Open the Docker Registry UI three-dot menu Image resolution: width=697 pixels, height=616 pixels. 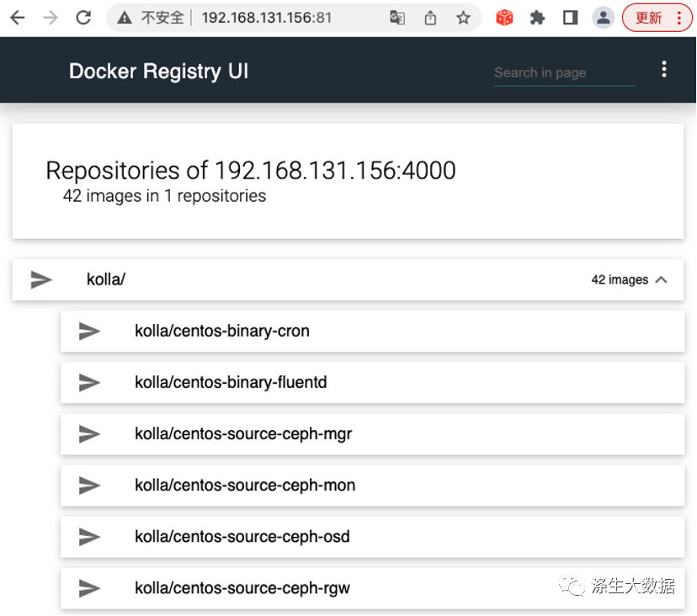point(663,69)
